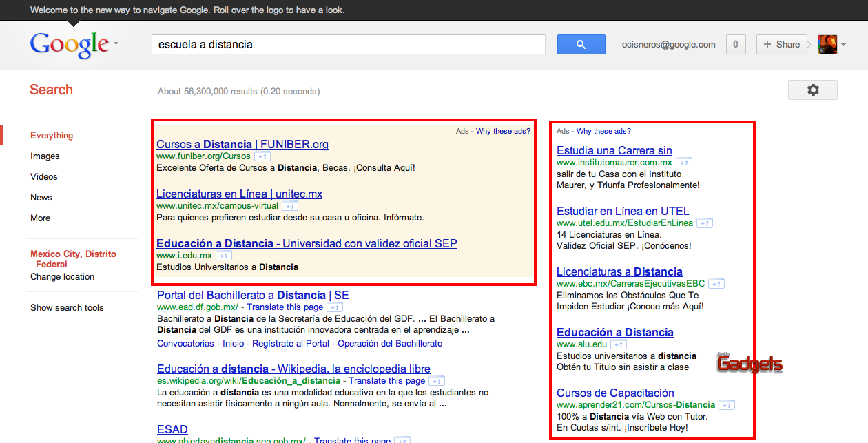Click the + Share button
The image size is (868, 443).
tap(782, 44)
